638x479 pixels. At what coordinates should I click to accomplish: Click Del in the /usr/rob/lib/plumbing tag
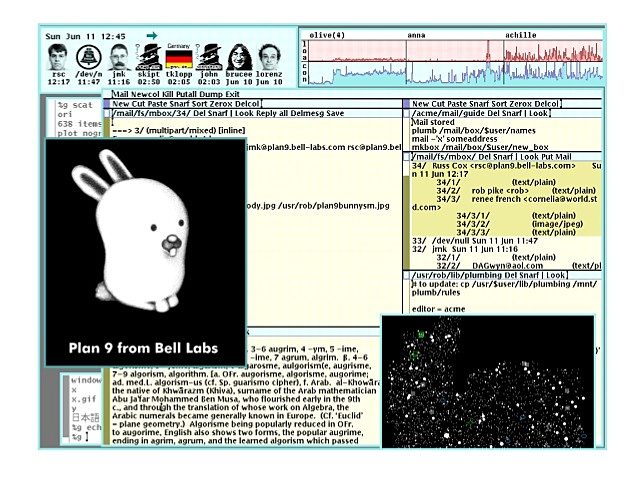click(509, 276)
